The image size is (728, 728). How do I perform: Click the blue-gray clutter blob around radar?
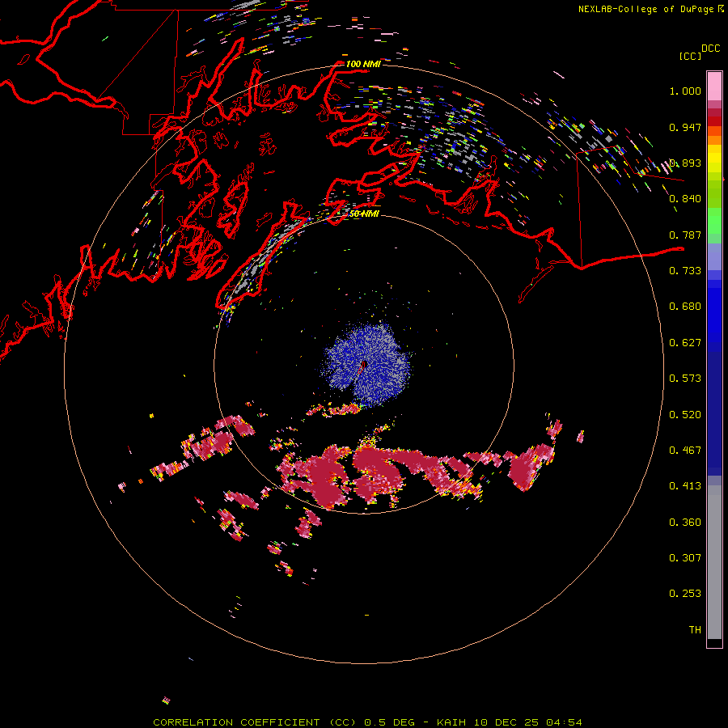point(366,365)
